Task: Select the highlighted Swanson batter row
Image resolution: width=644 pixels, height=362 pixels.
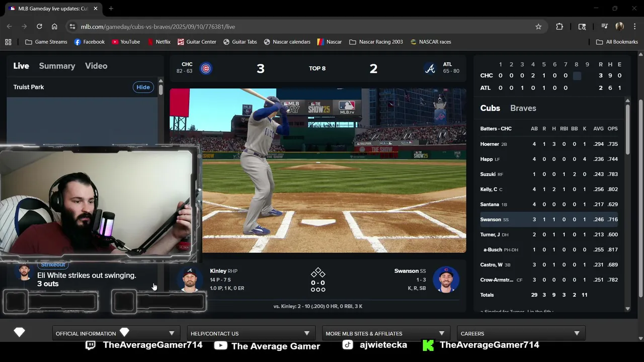Action: click(x=549, y=219)
